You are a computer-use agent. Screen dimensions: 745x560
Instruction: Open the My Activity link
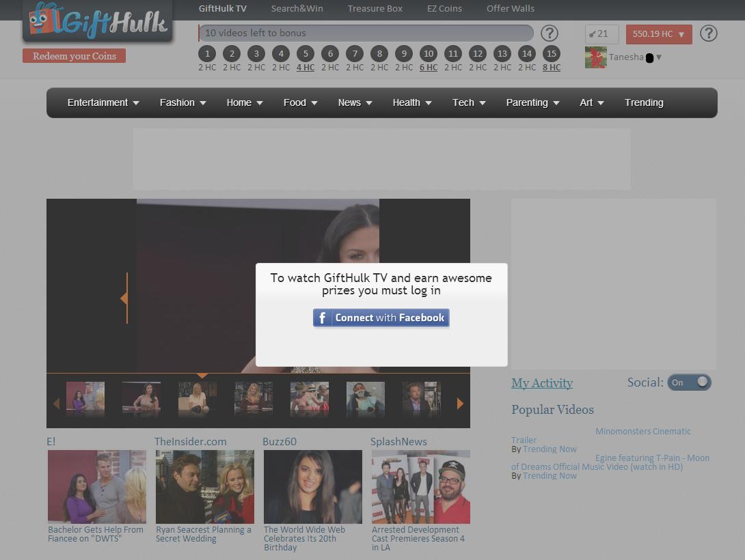[x=541, y=383]
